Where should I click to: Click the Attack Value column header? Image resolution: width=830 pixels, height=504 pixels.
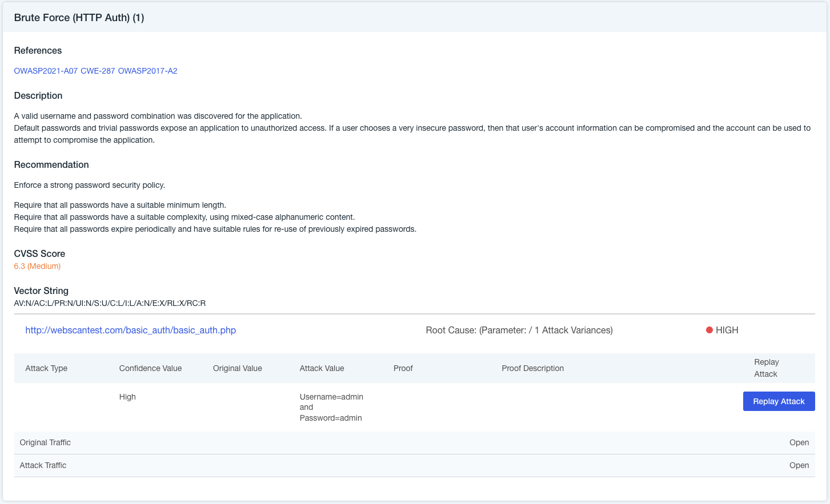pos(322,368)
